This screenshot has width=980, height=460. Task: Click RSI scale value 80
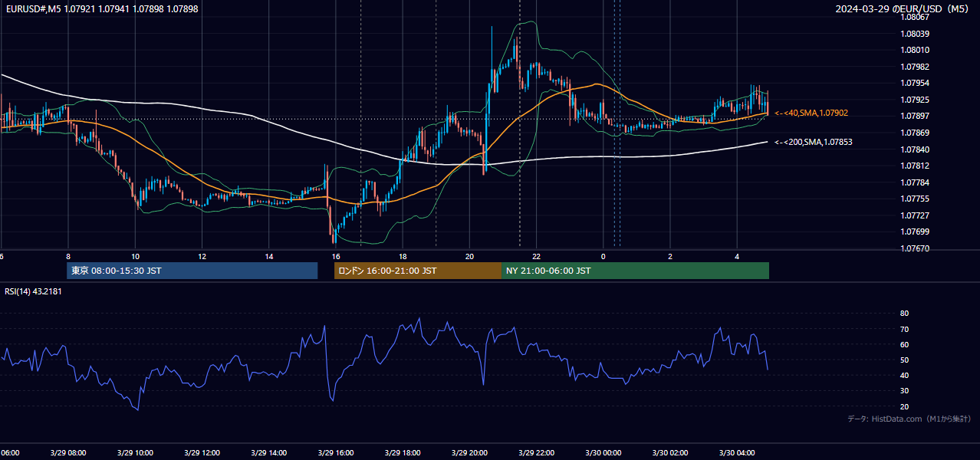click(x=905, y=314)
